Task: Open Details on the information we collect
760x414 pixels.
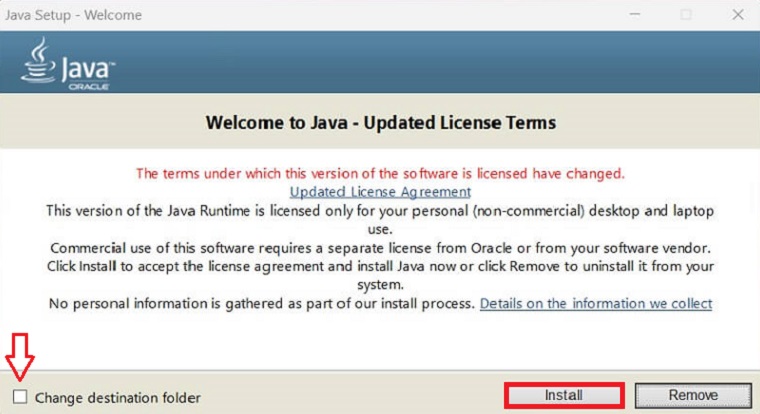Action: tap(596, 303)
